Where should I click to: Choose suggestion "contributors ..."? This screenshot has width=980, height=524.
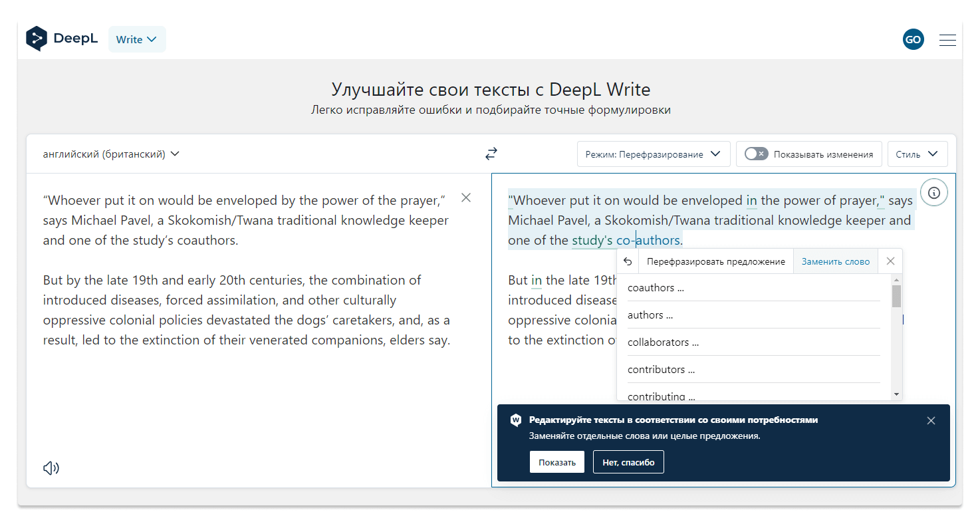754,370
